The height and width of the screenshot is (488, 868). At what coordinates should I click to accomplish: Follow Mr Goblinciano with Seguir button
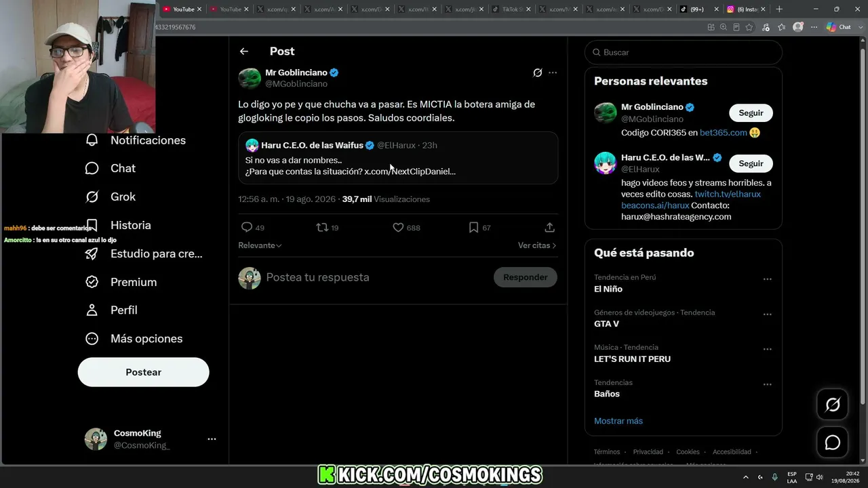(x=751, y=113)
